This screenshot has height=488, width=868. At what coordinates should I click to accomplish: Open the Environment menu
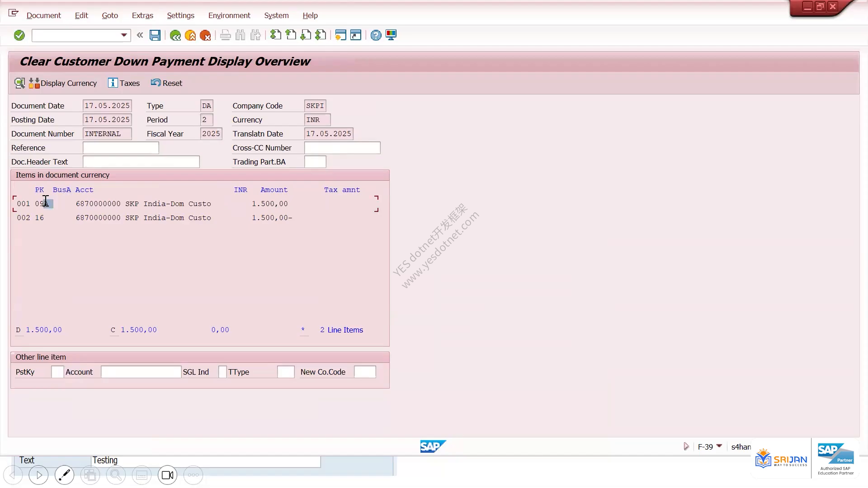pos(229,15)
